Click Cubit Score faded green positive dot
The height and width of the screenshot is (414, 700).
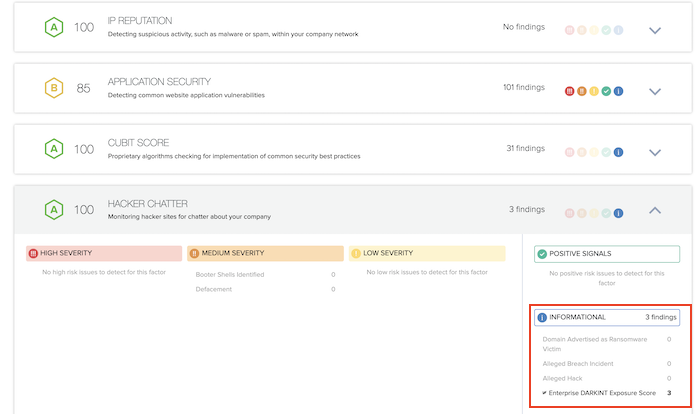point(606,152)
